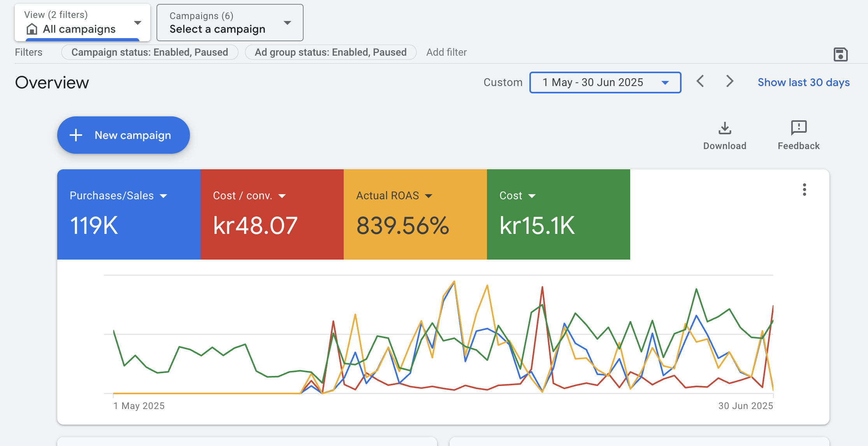Image resolution: width=868 pixels, height=446 pixels.
Task: Edit the Ad group status filter chip
Action: [330, 52]
